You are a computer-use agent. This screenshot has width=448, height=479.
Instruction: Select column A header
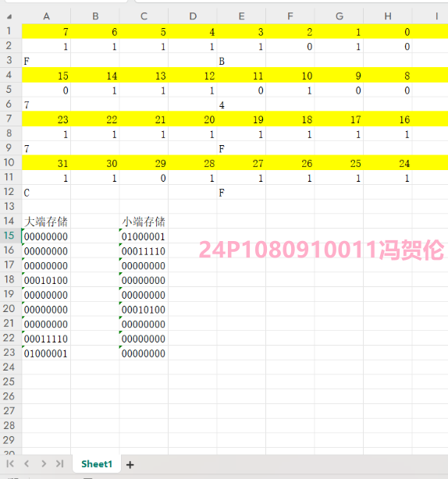click(x=46, y=16)
